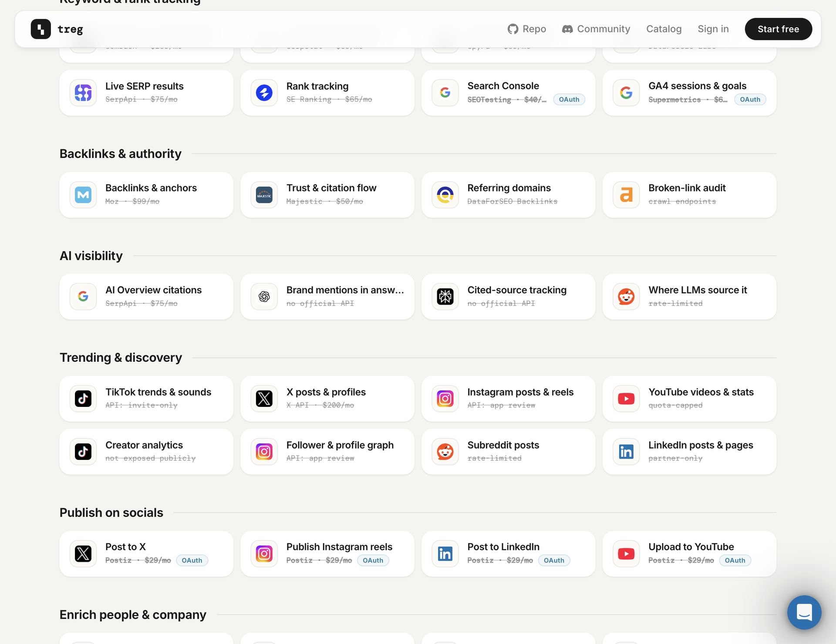
Task: Select the AI Overview citations title
Action: tap(154, 290)
